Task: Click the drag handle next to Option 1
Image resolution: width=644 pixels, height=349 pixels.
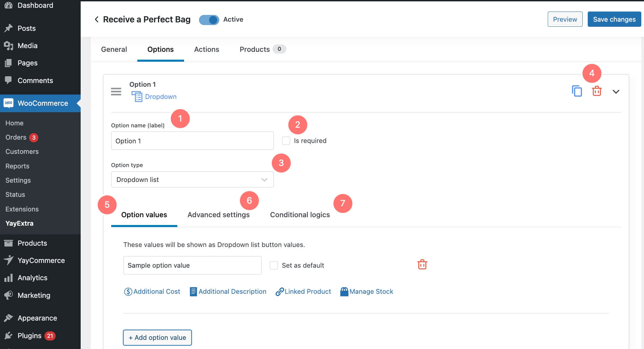Action: 116,91
